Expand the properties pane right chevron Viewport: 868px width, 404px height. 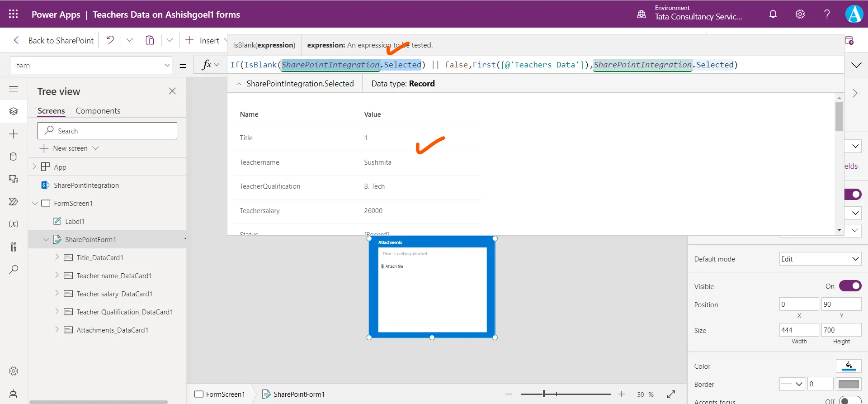tap(855, 93)
